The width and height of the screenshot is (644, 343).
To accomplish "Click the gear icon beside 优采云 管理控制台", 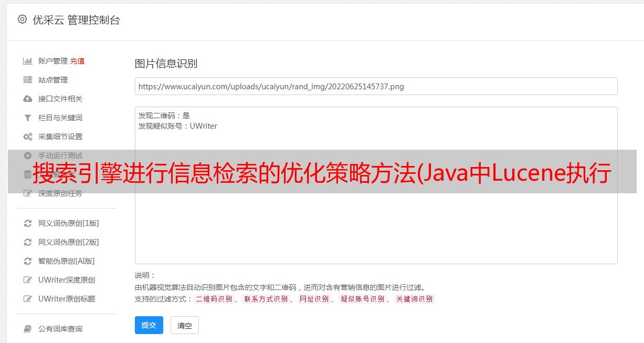I will click(22, 19).
